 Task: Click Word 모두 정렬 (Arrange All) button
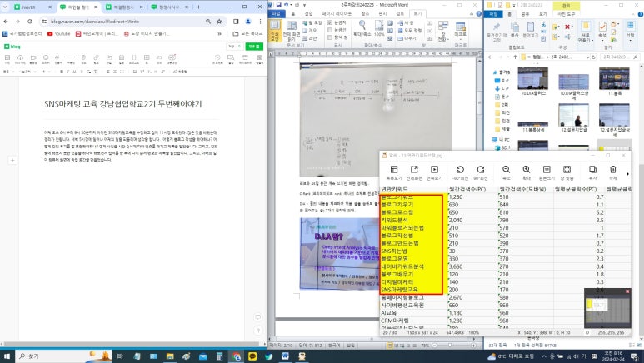(410, 30)
